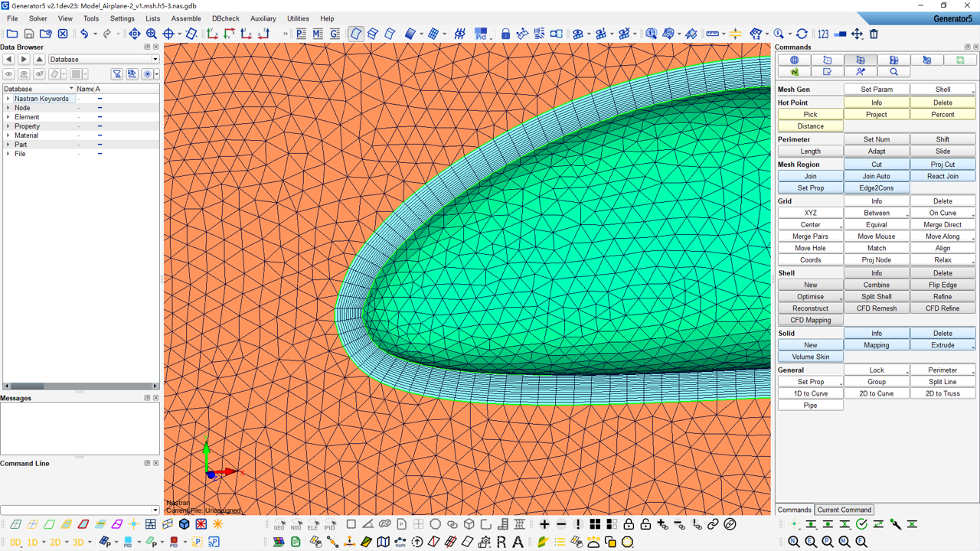Click the Merge Pairs button
Screen dimensions: 980x551
click(x=810, y=236)
